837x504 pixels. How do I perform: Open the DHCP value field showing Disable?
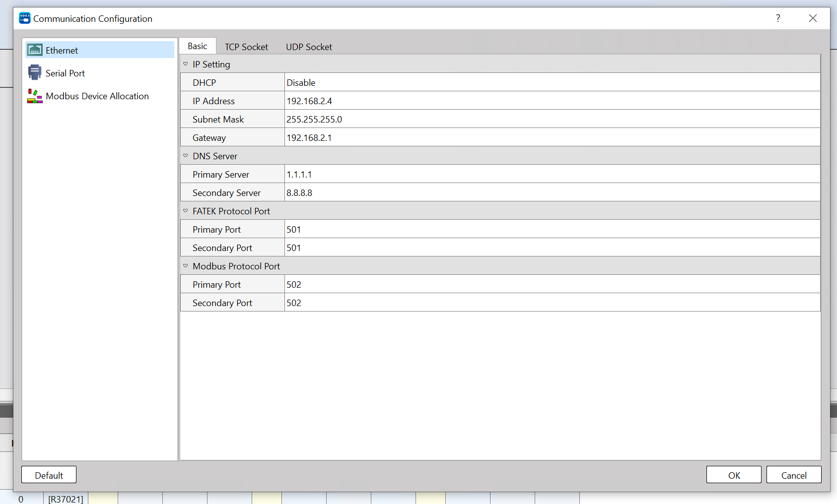tap(552, 82)
